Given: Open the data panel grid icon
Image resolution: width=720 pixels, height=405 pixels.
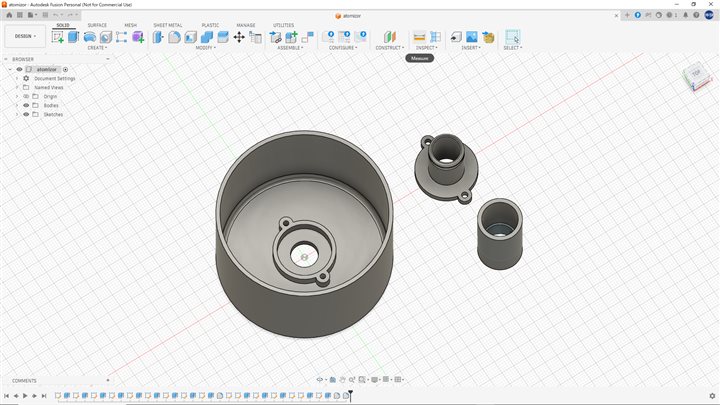Looking at the screenshot, I should click(x=20, y=15).
